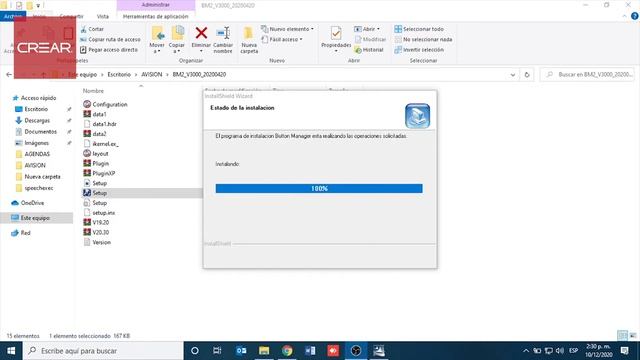This screenshot has height=360, width=640.
Task: Open the Copiar a ribbon button
Action: pyautogui.click(x=177, y=40)
